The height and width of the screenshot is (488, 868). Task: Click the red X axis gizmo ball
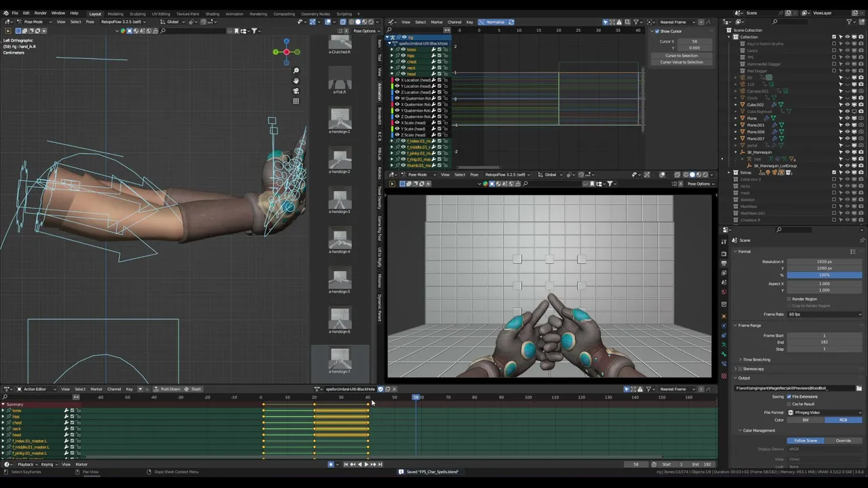[x=287, y=52]
